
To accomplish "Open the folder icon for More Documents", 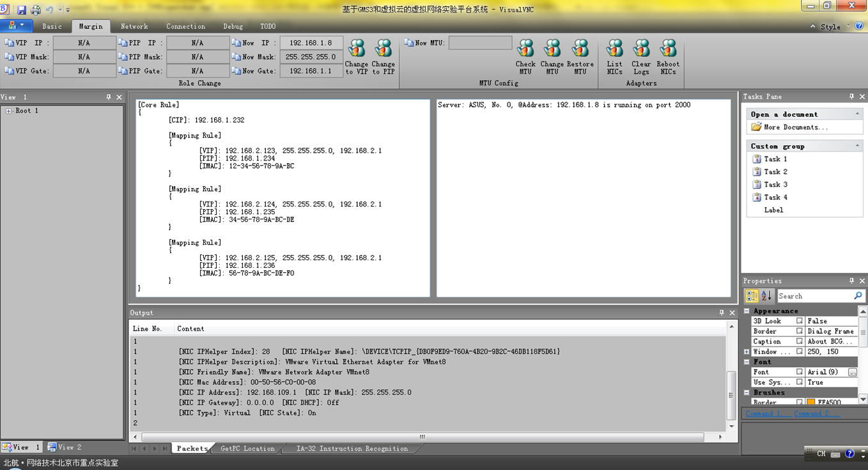I will click(x=756, y=127).
